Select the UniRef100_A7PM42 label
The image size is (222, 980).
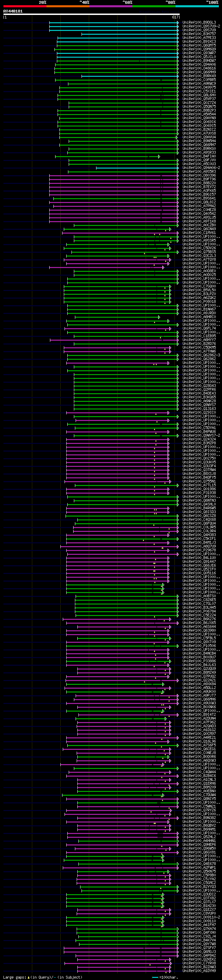pyautogui.click(x=199, y=206)
